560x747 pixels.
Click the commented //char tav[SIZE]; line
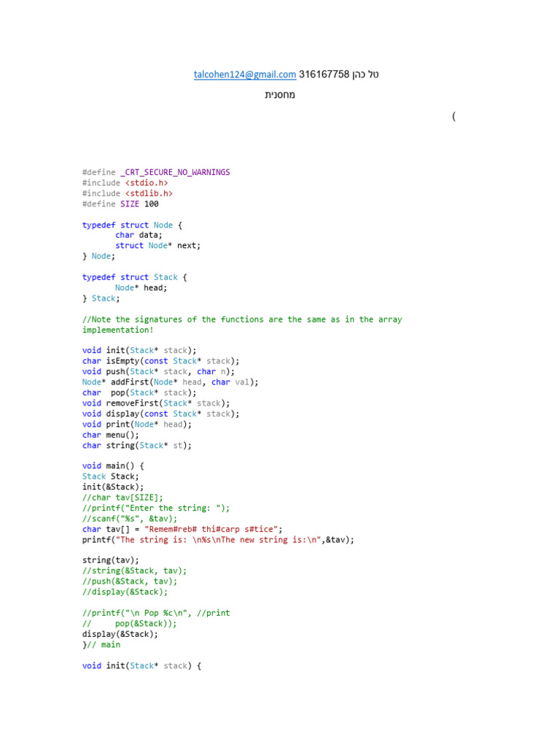[122, 498]
